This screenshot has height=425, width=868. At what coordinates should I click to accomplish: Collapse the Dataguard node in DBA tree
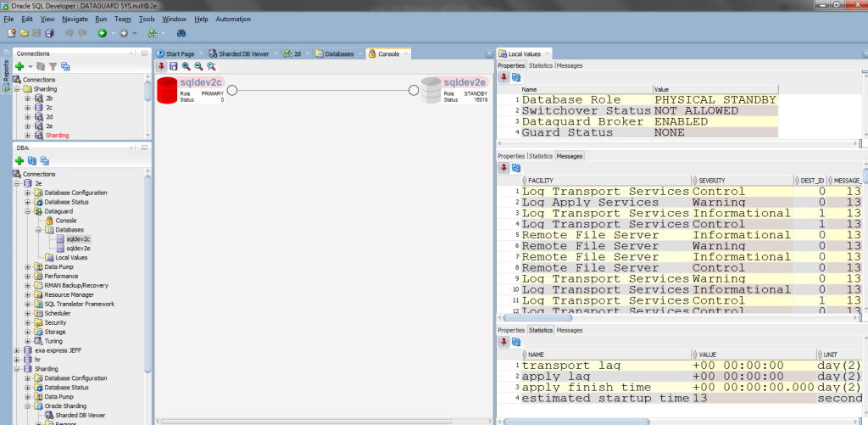28,211
